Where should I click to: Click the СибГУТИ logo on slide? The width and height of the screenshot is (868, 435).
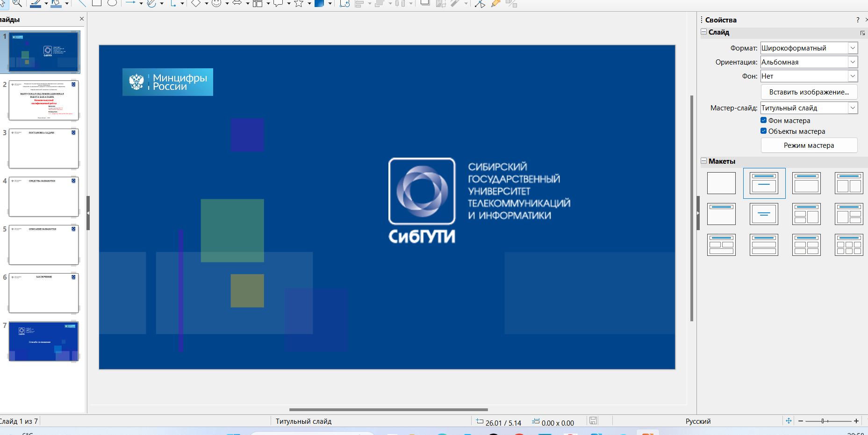[422, 201]
